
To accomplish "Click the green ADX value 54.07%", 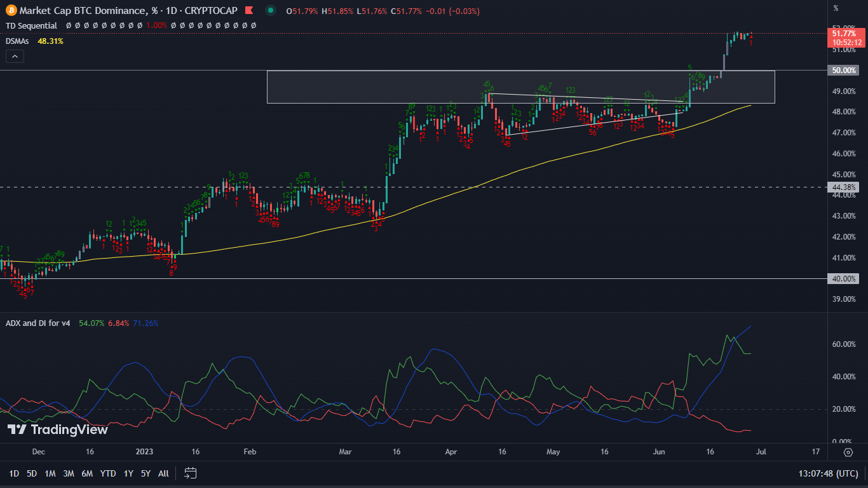I will [92, 323].
